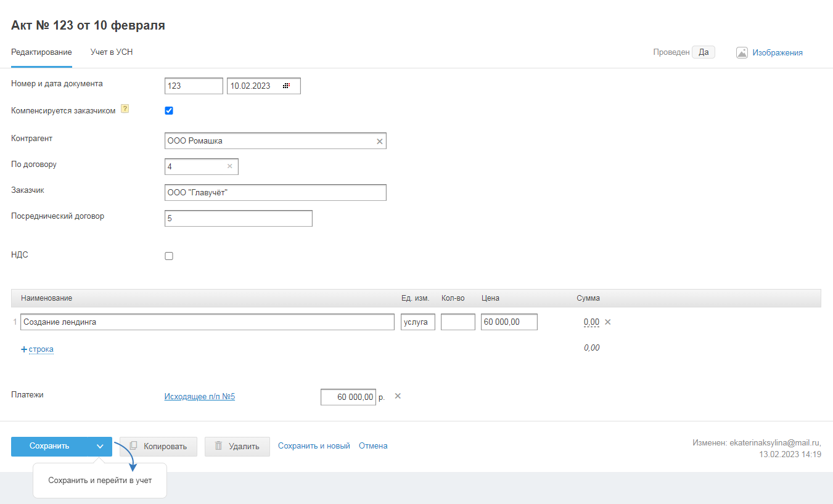Screen dimensions: 833x504
Task: Toggle the Проведен status Да
Action: [x=704, y=52]
